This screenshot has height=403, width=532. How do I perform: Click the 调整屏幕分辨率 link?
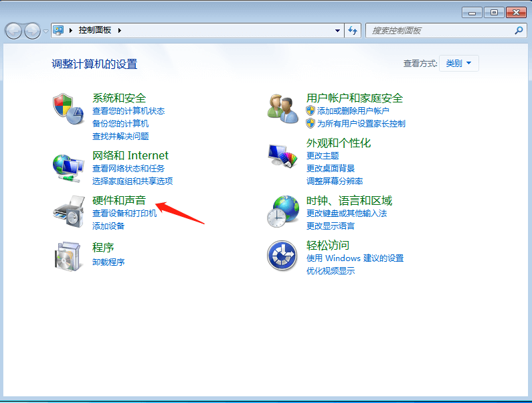[x=335, y=181]
